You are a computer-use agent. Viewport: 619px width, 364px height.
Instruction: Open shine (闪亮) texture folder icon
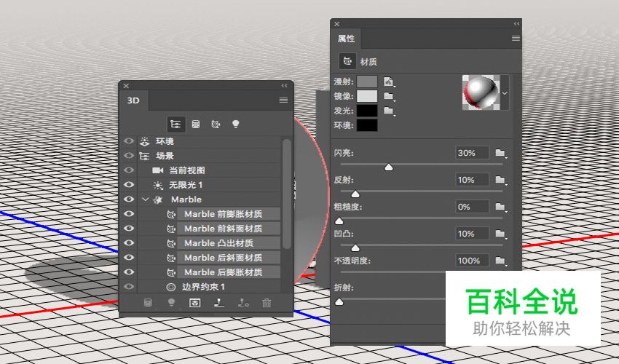500,153
